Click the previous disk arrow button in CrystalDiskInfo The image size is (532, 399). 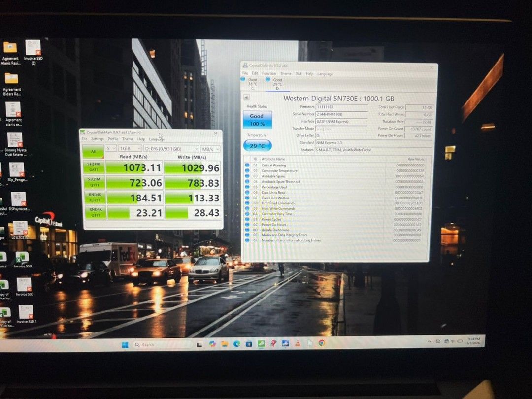coord(247,98)
